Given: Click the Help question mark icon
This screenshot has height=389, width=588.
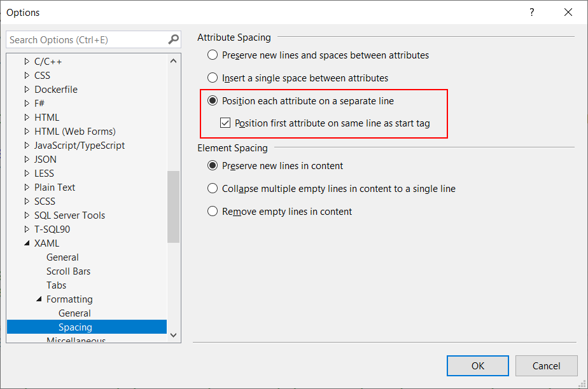Looking at the screenshot, I should pyautogui.click(x=532, y=12).
